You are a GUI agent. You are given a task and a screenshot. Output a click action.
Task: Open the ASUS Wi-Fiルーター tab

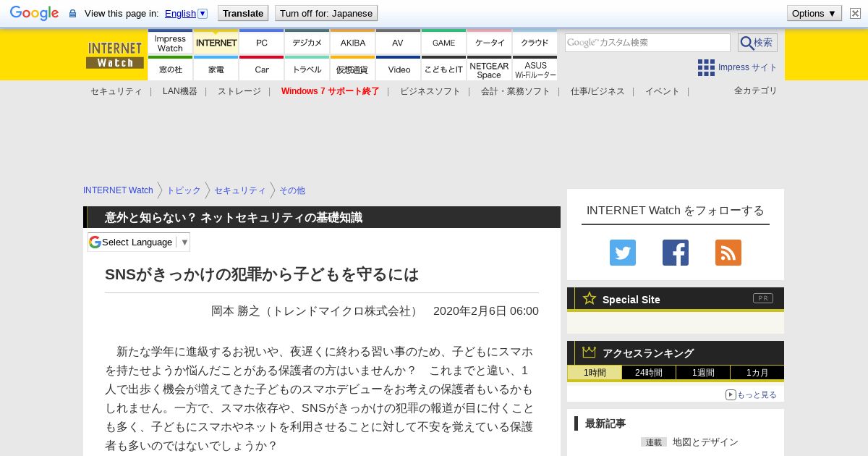click(535, 69)
